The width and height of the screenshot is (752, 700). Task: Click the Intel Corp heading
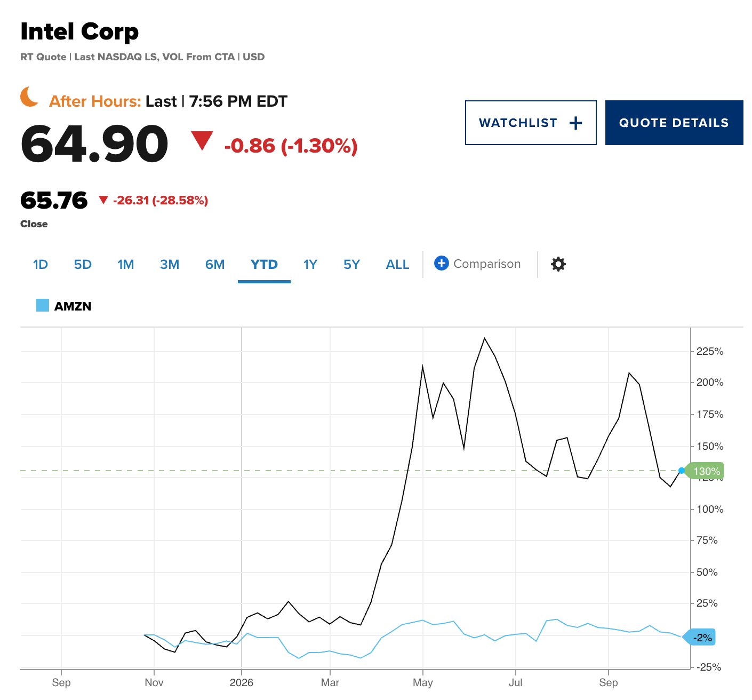79,32
